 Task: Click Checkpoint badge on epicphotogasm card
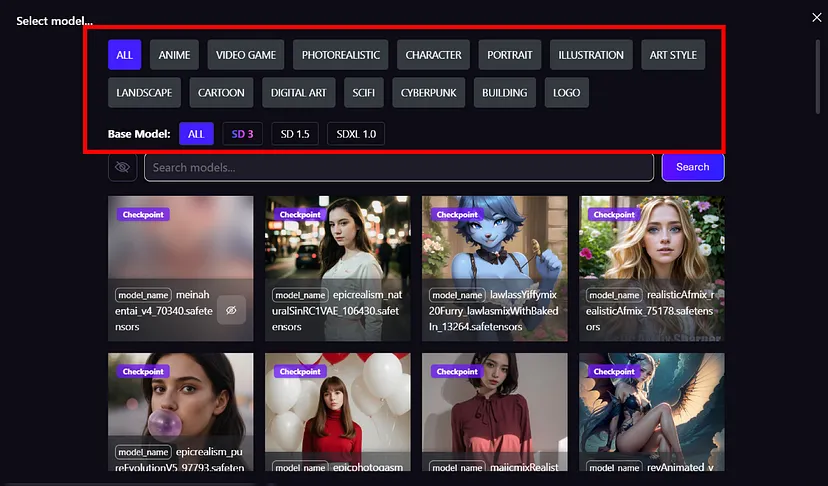pos(300,371)
